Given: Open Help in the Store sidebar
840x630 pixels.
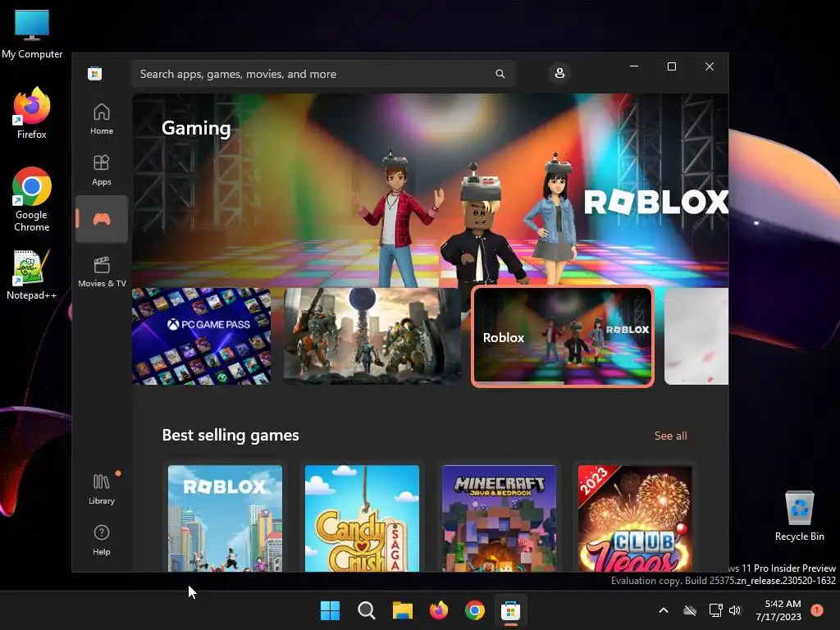Looking at the screenshot, I should click(x=101, y=540).
